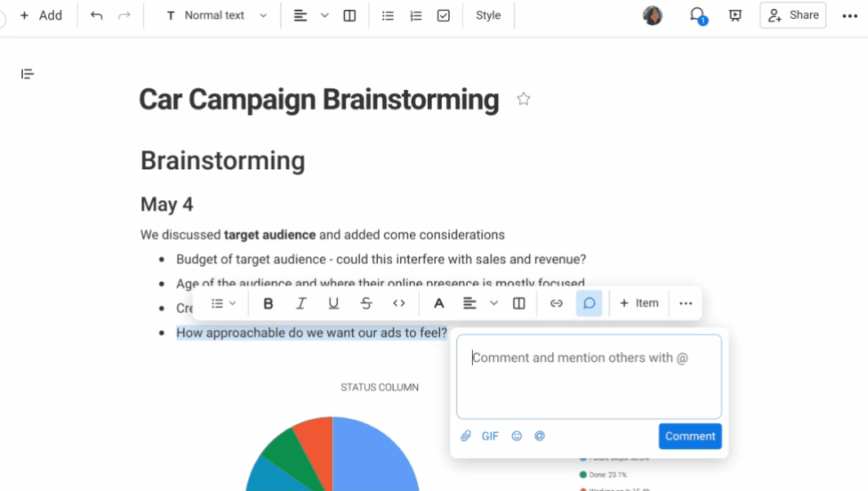Expand floating toolbar alignment chevron
868x491 pixels.
point(494,303)
